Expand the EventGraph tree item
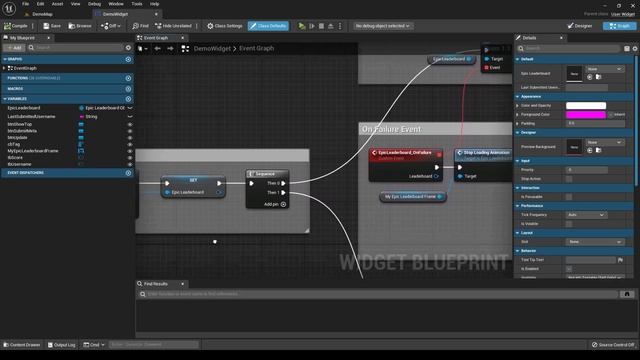Screen dimensions: 640x360 click(4, 68)
